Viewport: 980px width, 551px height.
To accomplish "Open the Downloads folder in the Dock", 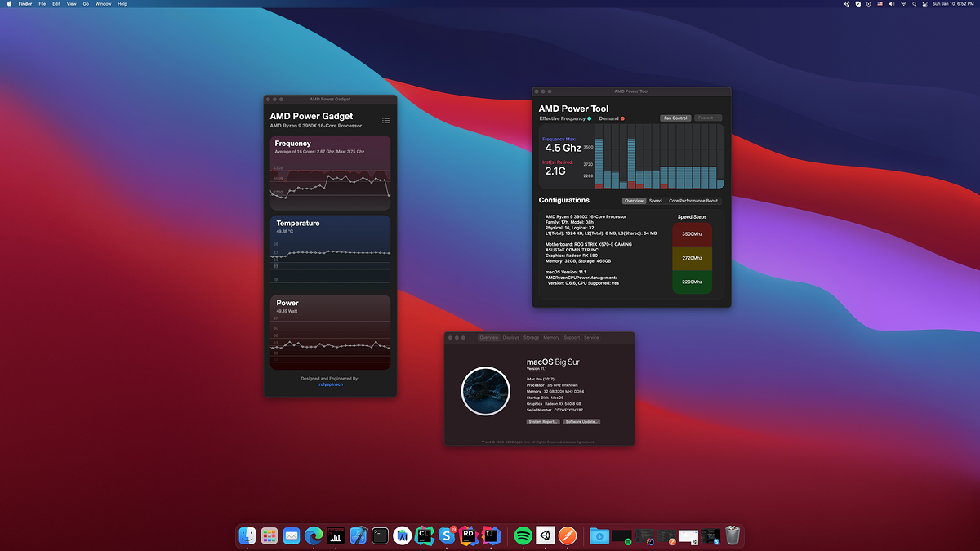I will click(x=600, y=535).
